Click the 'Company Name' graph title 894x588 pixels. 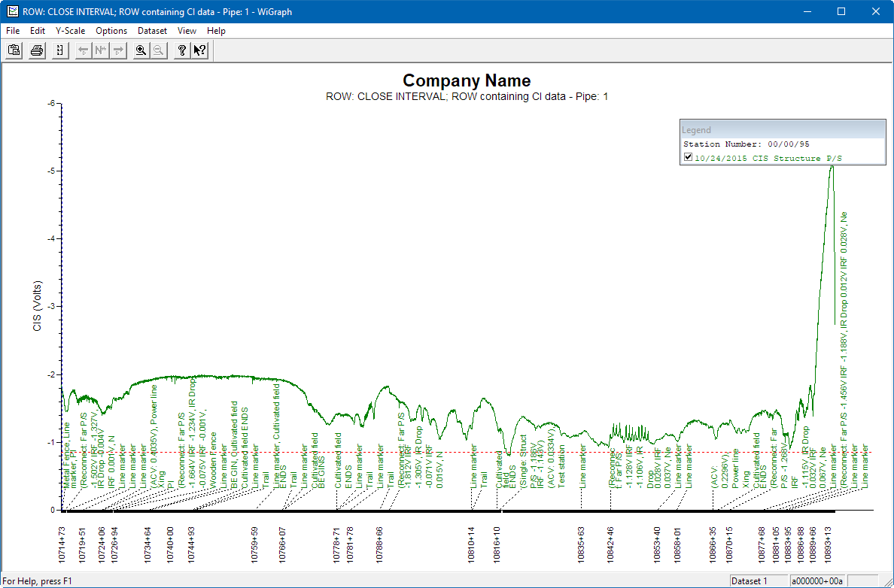[x=467, y=80]
